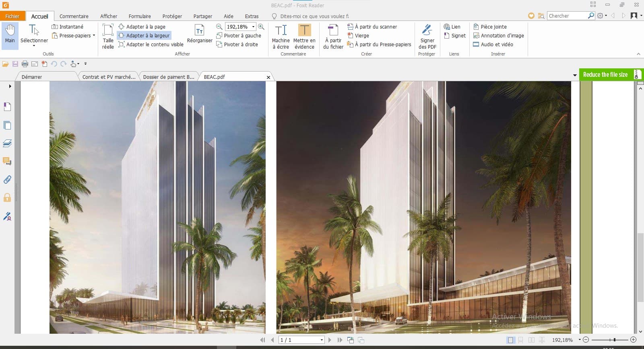Toggle Adapter à la largeur view mode
This screenshot has height=349, width=644.
tap(144, 36)
